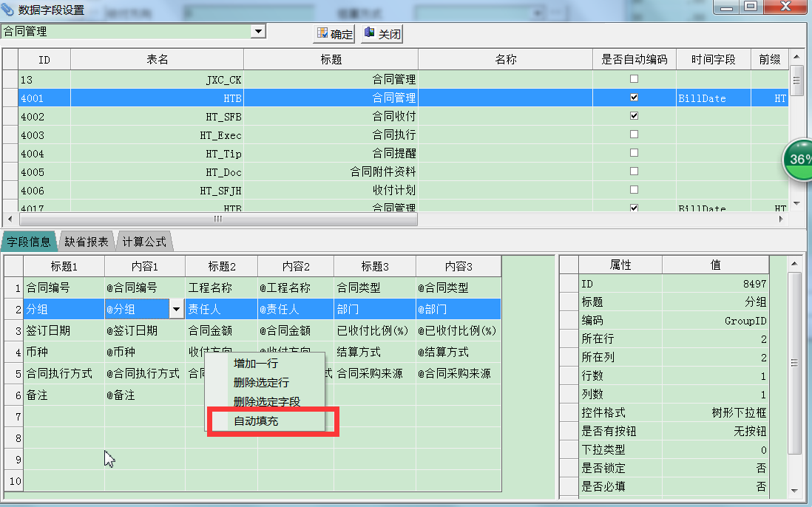The width and height of the screenshot is (812, 507).
Task: Open the 合同管理 combo box dropdown
Action: (258, 31)
